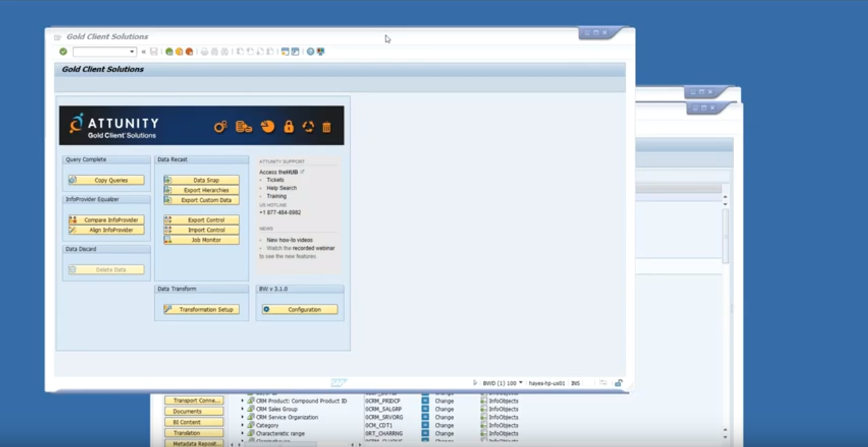Image resolution: width=868 pixels, height=447 pixels.
Task: Open Export Control
Action: click(201, 220)
